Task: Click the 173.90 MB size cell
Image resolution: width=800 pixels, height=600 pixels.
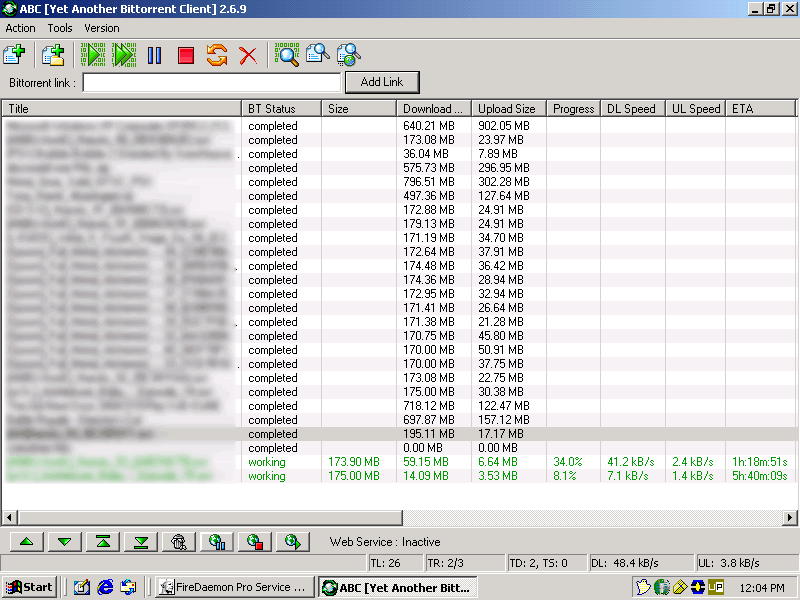Action: pyautogui.click(x=354, y=462)
